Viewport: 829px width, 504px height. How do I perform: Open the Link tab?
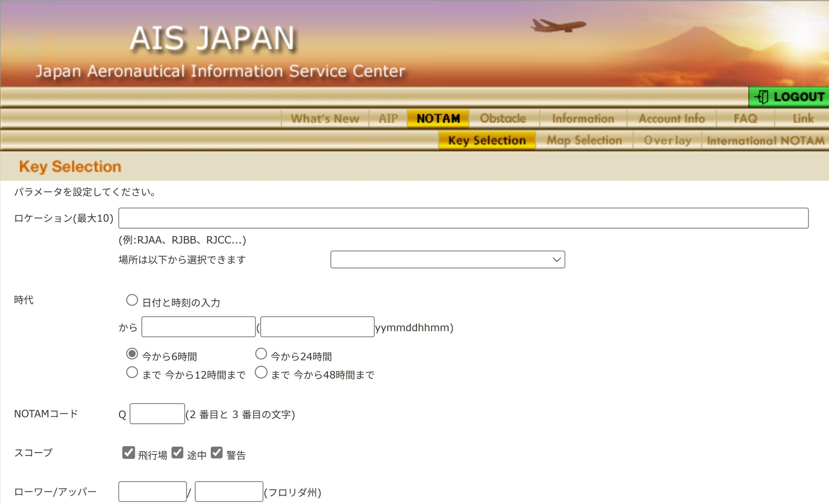click(x=803, y=118)
